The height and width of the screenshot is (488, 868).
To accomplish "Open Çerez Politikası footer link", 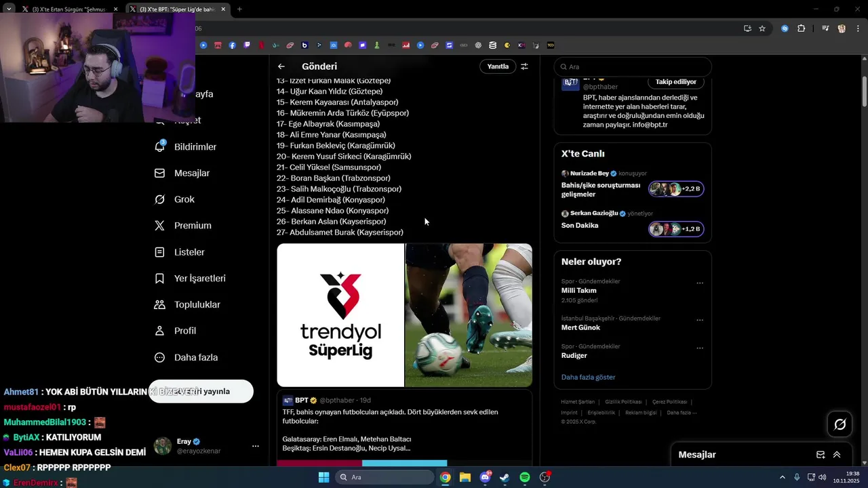I will pyautogui.click(x=669, y=402).
